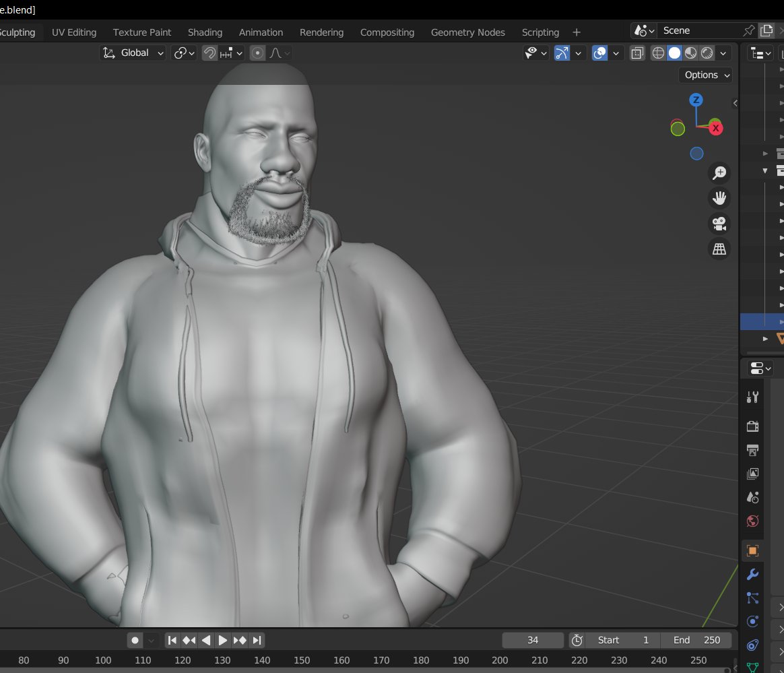
Task: Switch to Solid viewport shading
Action: (x=674, y=53)
